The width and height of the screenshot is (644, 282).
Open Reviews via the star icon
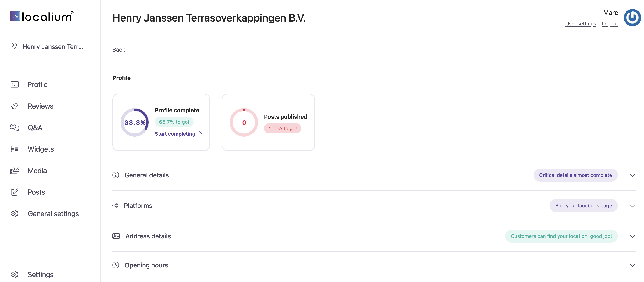[x=15, y=106]
